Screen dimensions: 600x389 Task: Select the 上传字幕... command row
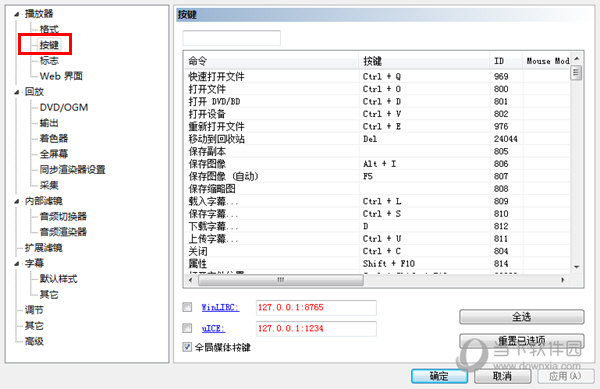[x=377, y=239]
